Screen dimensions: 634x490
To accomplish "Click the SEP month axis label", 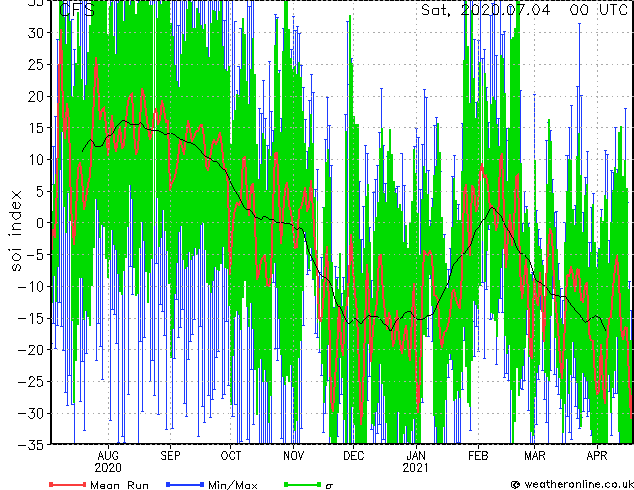I will pos(170,456).
